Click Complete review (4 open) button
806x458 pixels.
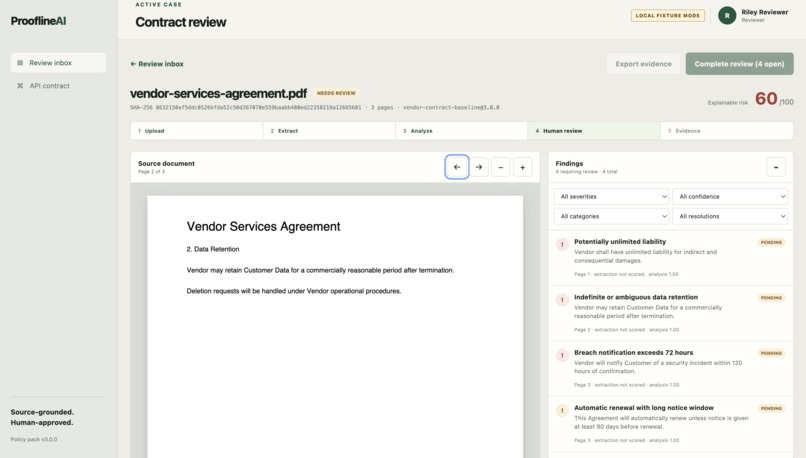pyautogui.click(x=739, y=64)
